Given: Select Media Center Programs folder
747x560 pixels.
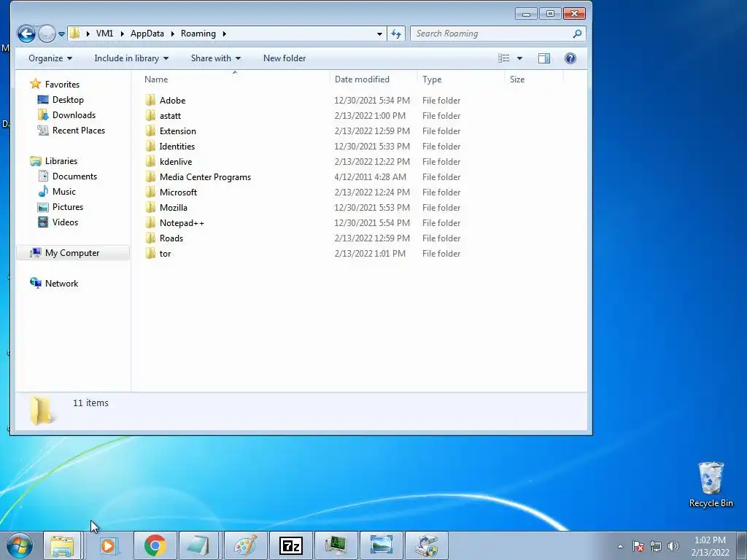Looking at the screenshot, I should 205,177.
